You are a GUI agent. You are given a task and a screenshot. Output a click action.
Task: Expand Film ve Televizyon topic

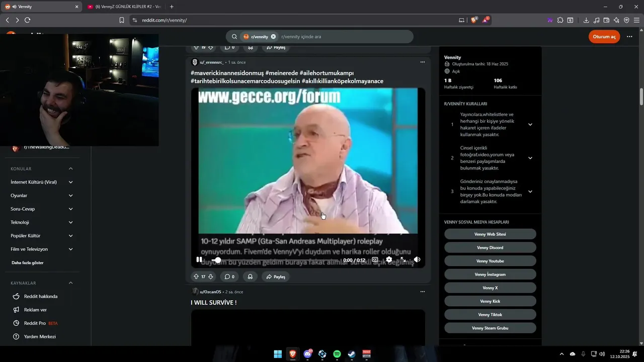click(x=70, y=249)
